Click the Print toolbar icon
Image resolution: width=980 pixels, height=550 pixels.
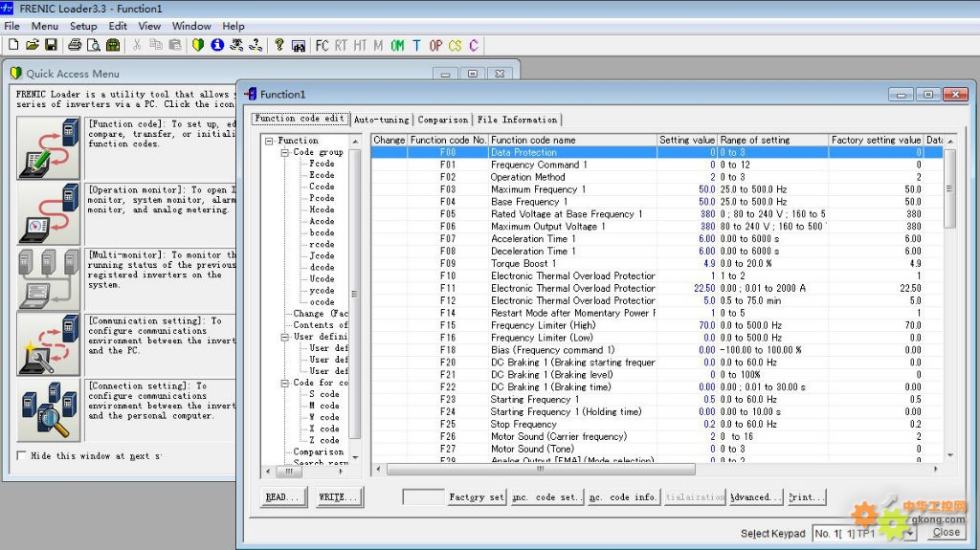tap(75, 45)
